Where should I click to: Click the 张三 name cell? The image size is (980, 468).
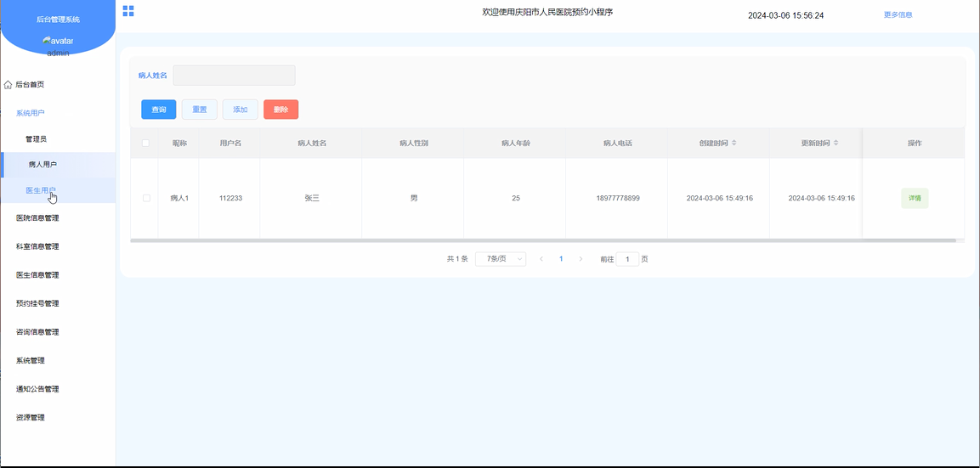312,198
